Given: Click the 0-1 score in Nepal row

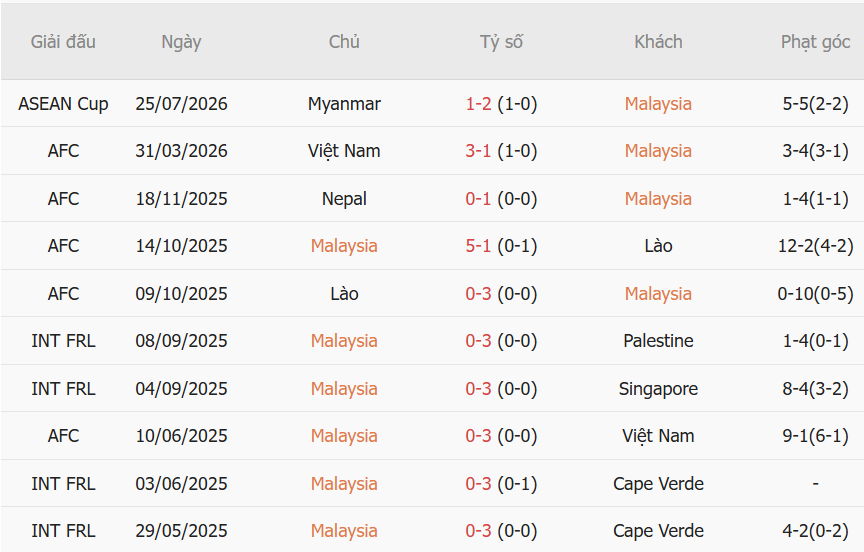Looking at the screenshot, I should coord(478,199).
